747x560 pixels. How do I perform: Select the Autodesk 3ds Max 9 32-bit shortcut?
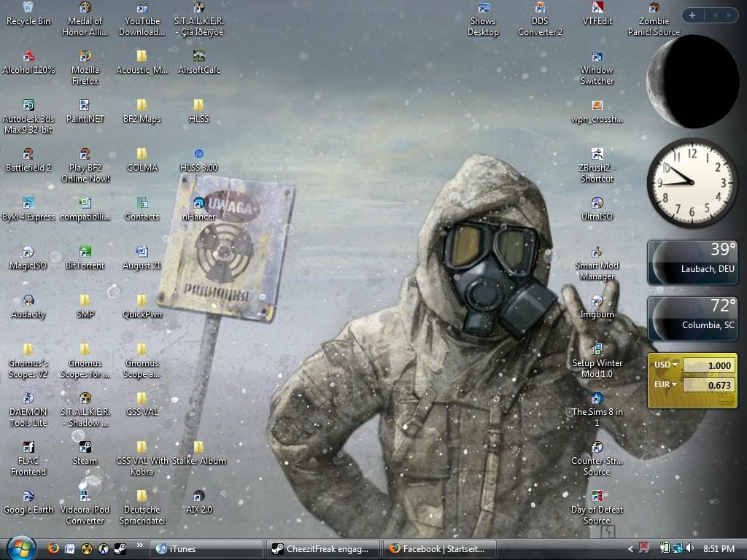point(28,117)
